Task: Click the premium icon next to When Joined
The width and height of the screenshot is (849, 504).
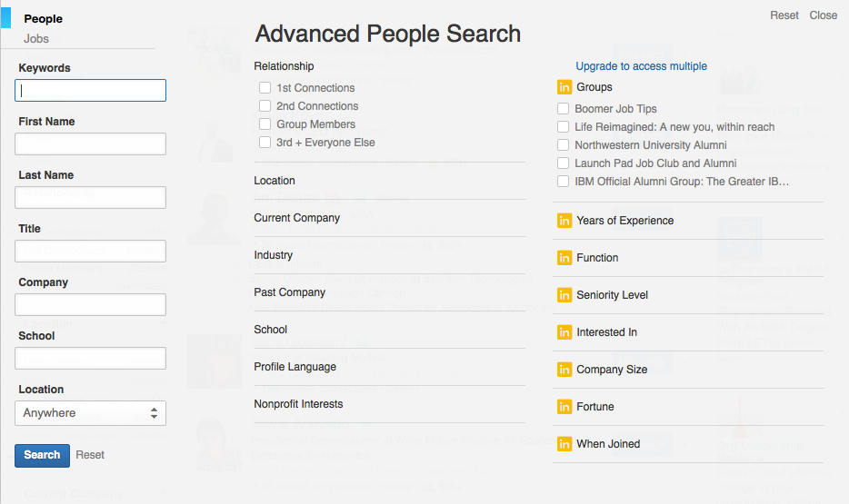Action: pos(564,444)
